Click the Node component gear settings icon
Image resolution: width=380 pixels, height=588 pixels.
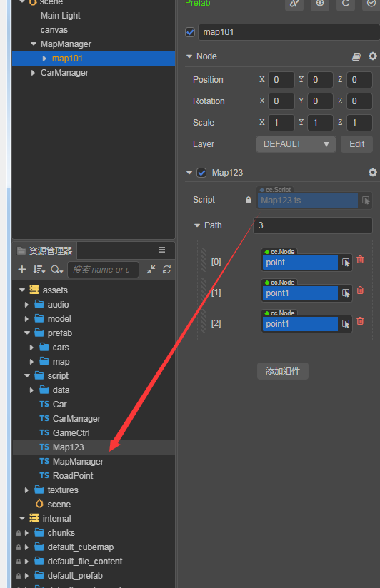click(x=372, y=56)
